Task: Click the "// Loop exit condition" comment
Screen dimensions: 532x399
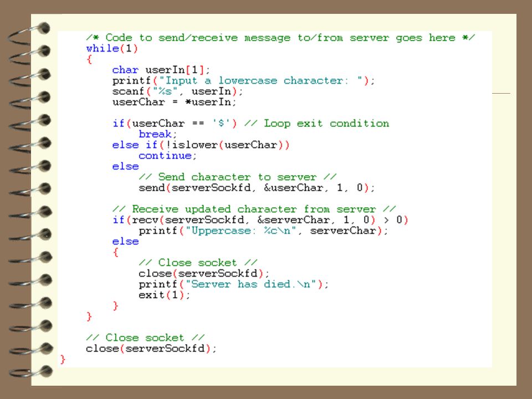Action: click(316, 123)
